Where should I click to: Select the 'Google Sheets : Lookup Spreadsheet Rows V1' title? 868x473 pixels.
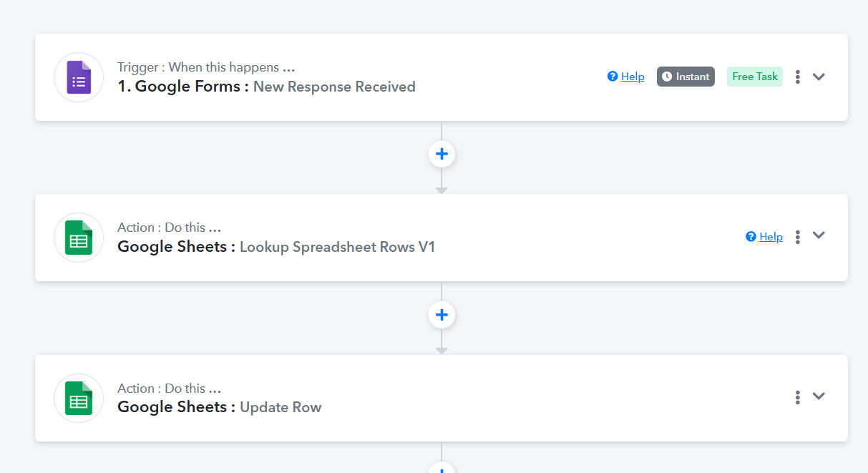[276, 247]
